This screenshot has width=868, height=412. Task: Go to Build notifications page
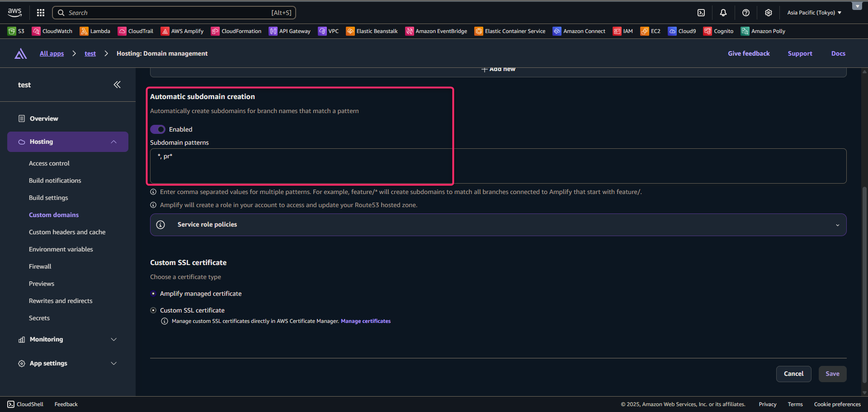[55, 180]
